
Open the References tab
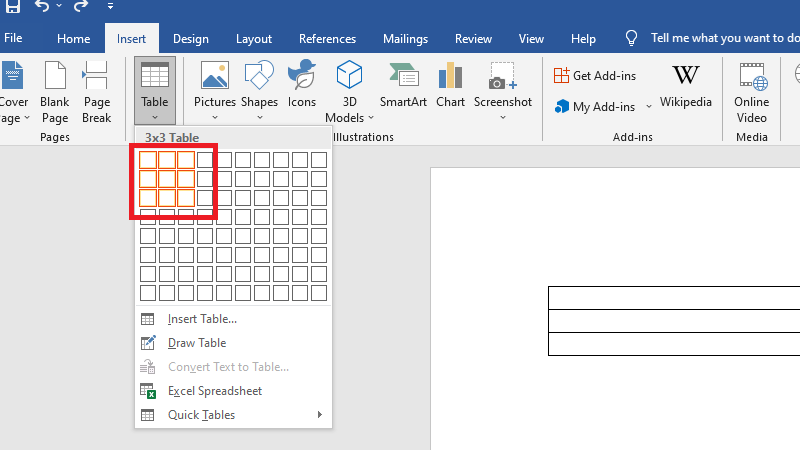[327, 39]
